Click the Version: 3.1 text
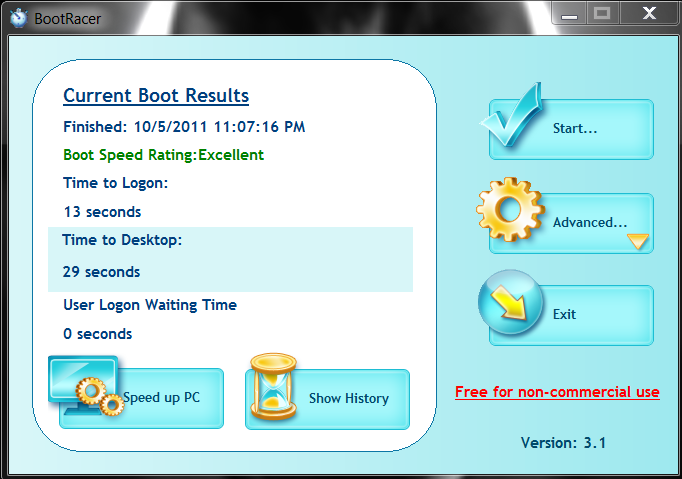682x479 pixels. pos(563,443)
